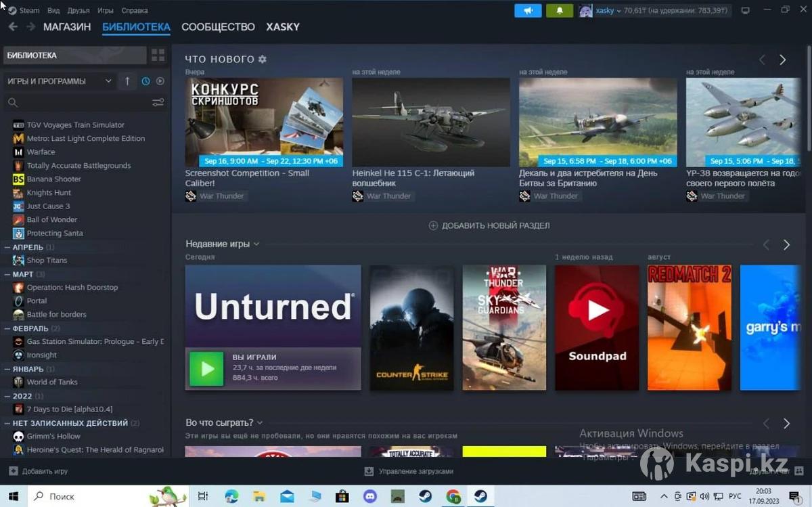Open Discord from the taskbar

click(x=369, y=496)
